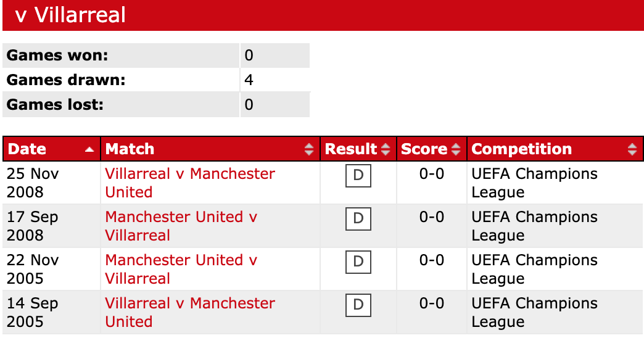Click the Score column header text
This screenshot has height=338, width=644.
click(424, 149)
